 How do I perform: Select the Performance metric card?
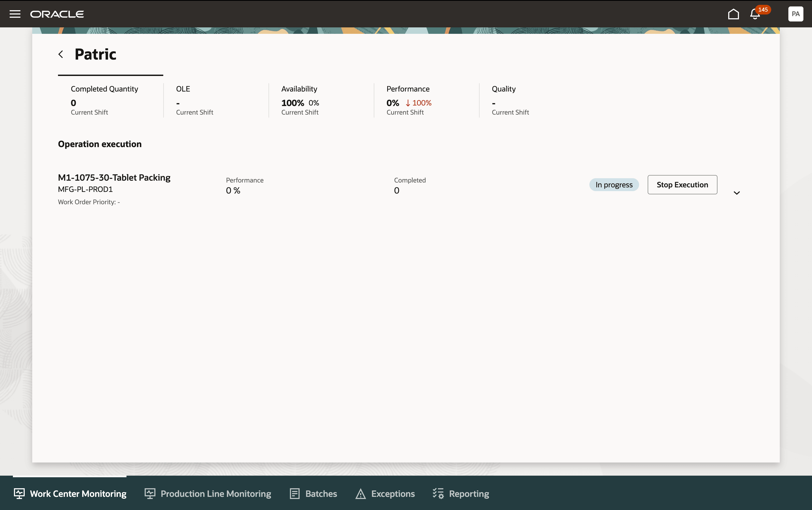tap(426, 100)
